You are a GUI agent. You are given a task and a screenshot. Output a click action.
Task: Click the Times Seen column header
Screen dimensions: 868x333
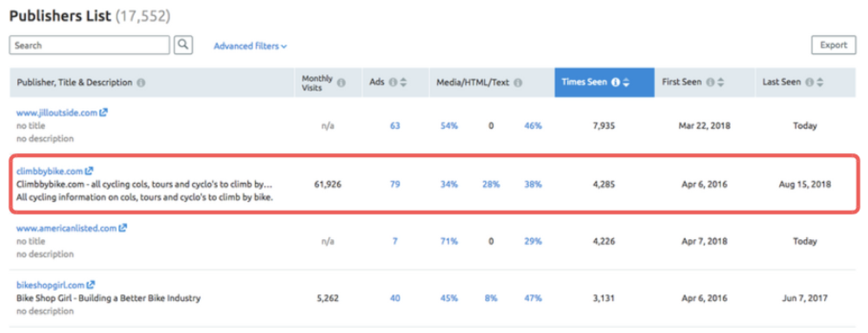(604, 82)
